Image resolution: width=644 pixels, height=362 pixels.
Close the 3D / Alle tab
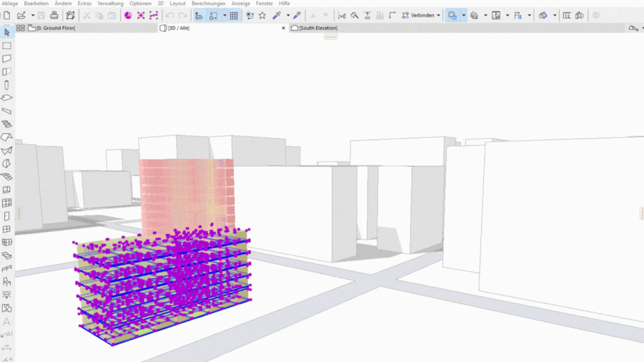(283, 28)
